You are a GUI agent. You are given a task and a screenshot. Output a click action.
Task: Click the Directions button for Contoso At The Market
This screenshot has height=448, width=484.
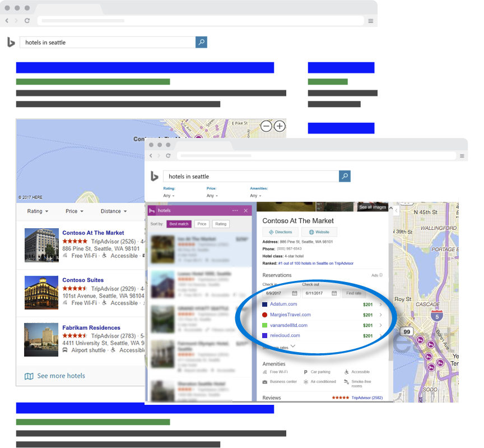pos(280,232)
